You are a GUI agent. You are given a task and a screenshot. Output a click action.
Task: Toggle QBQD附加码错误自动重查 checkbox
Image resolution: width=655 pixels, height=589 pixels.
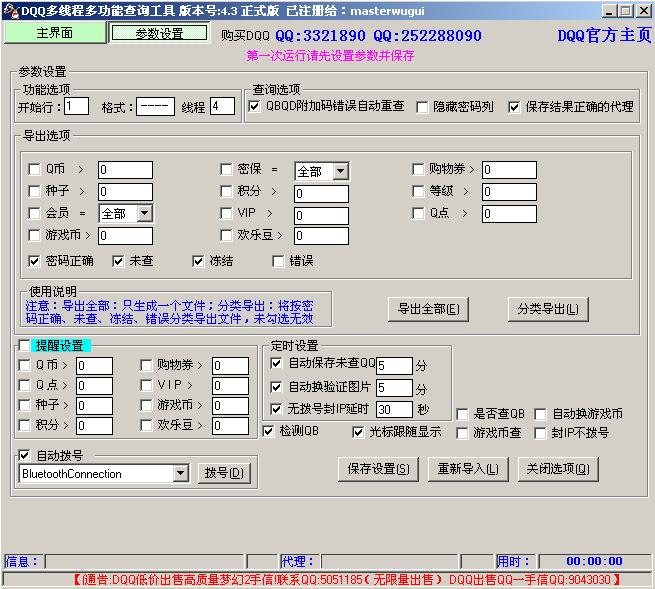point(254,107)
